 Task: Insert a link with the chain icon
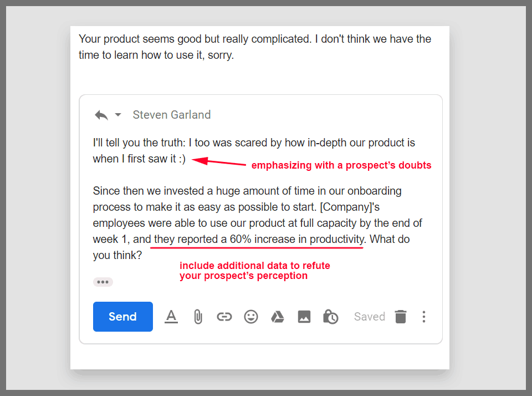tap(224, 317)
